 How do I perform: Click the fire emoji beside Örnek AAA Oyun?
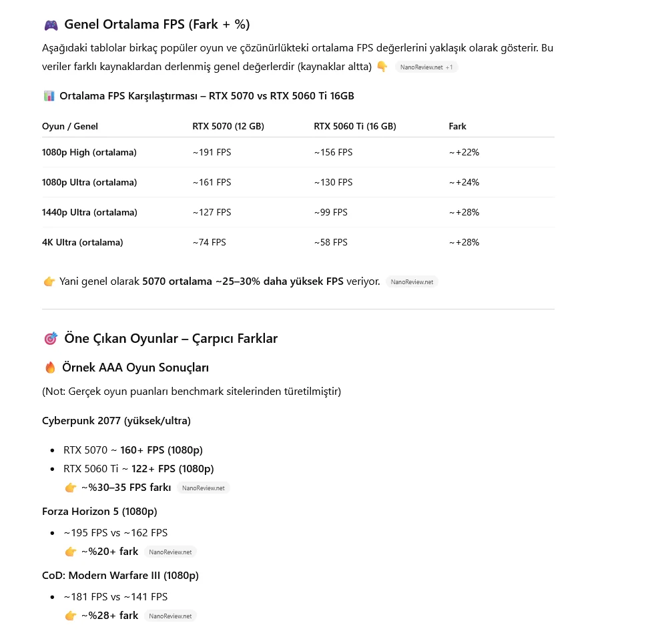click(x=50, y=368)
